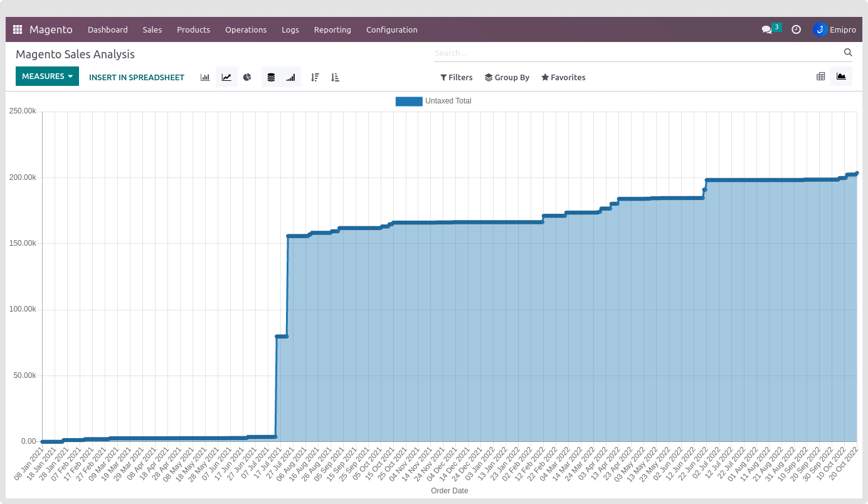Open the Reporting menu
This screenshot has width=868, height=504.
point(332,29)
